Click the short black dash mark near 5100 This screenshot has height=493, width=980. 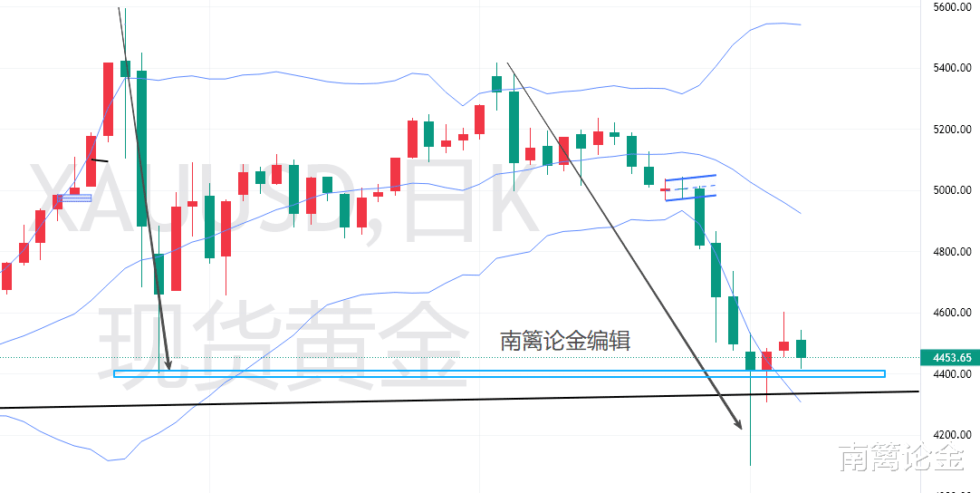click(x=98, y=160)
